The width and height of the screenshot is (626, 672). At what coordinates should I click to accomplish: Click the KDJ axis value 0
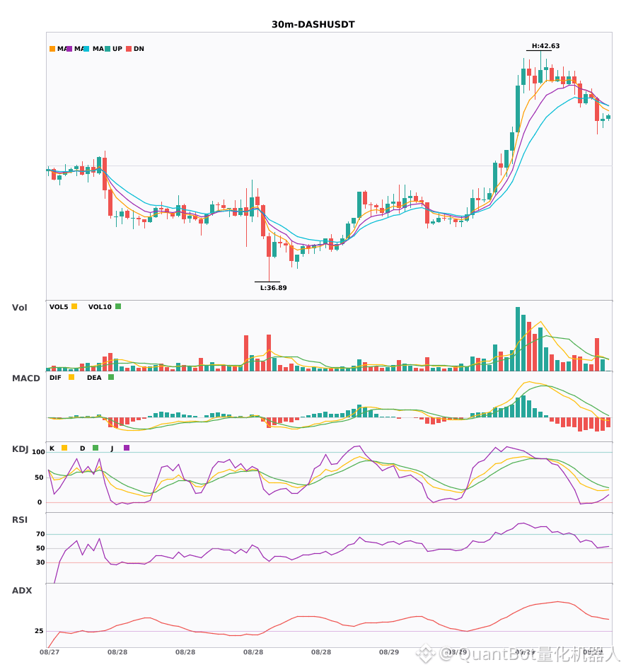pos(40,502)
